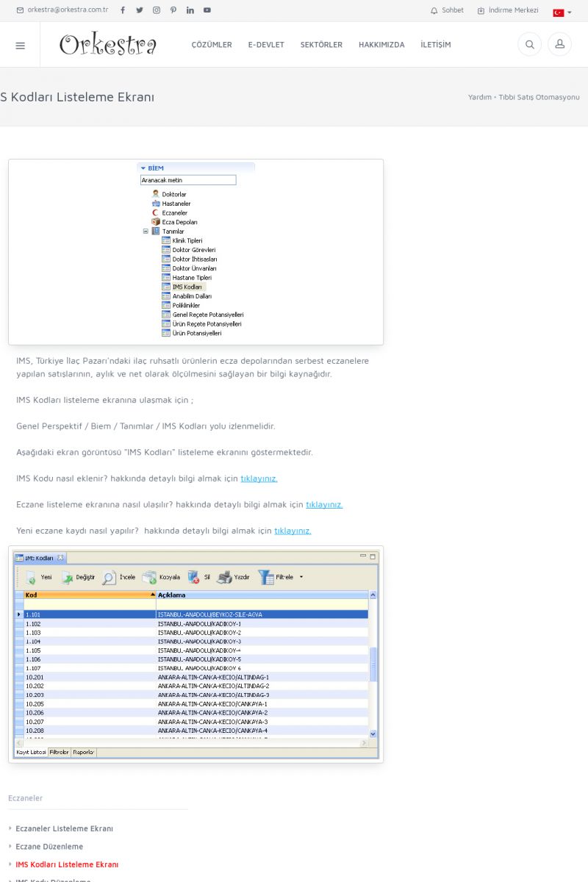Open the ÇÖZÜMLER menu
588x882 pixels.
tap(212, 45)
